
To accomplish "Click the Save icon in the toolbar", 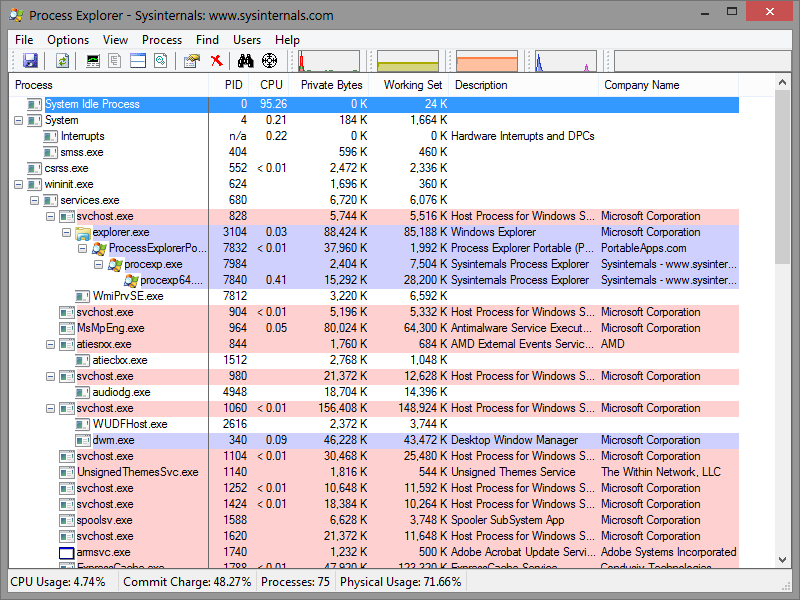I will pyautogui.click(x=30, y=62).
